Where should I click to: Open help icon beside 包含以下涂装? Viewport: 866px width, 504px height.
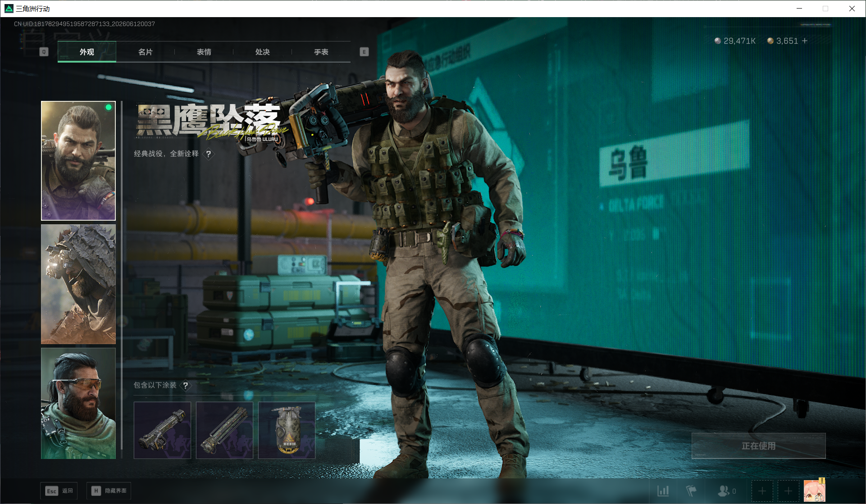click(185, 386)
